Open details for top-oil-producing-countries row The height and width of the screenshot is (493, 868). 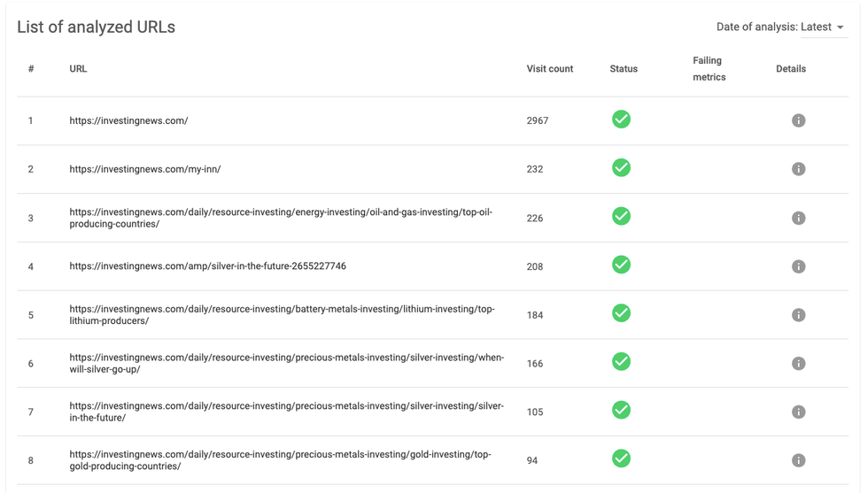(x=798, y=218)
